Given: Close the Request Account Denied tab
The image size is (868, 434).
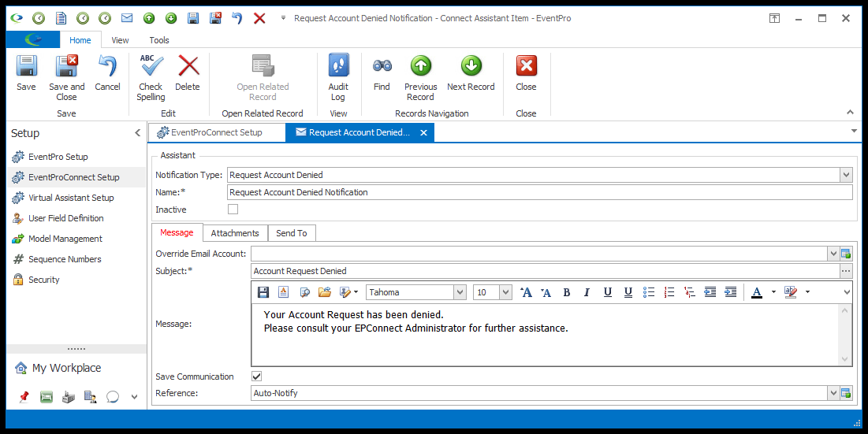Looking at the screenshot, I should [423, 132].
